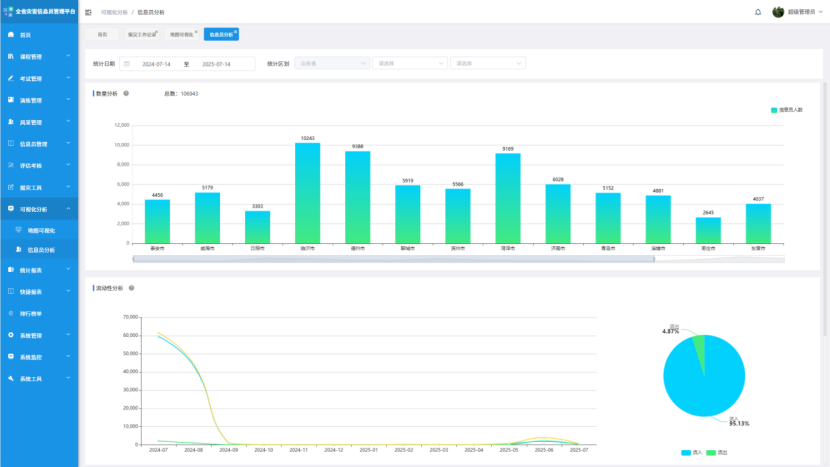Click the 信息员管理 sidebar icon
This screenshot has width=830, height=467.
coord(11,143)
